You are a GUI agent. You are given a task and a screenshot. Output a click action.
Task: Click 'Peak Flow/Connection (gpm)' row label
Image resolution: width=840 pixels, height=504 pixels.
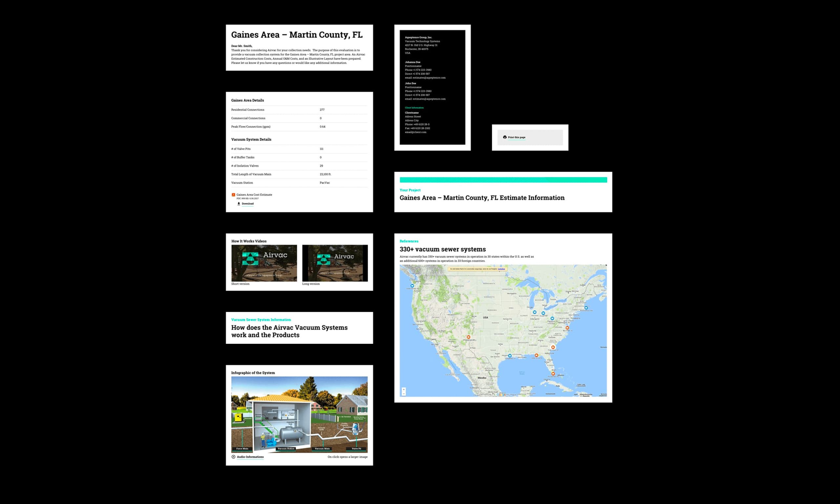251,127
